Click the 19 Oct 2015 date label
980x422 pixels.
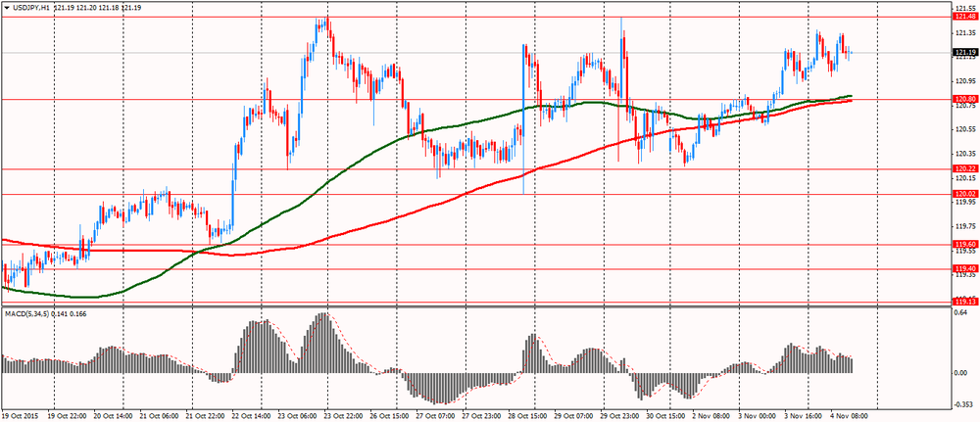[20, 414]
